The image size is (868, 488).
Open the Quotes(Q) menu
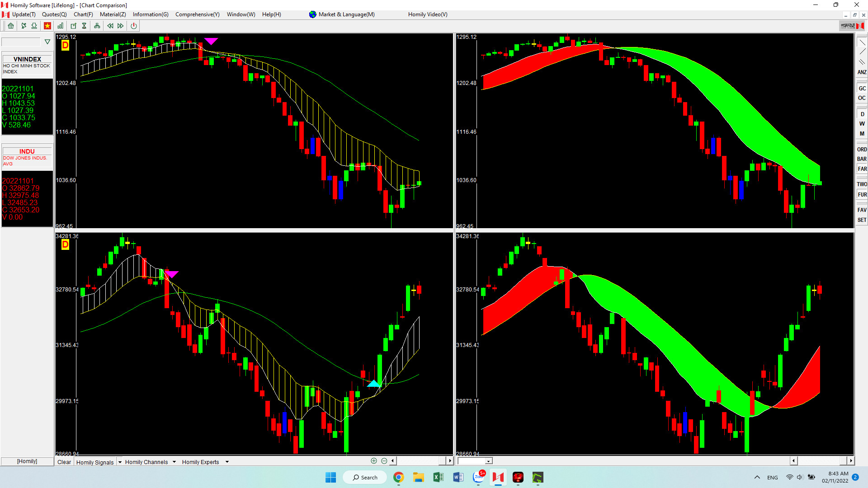[54, 14]
